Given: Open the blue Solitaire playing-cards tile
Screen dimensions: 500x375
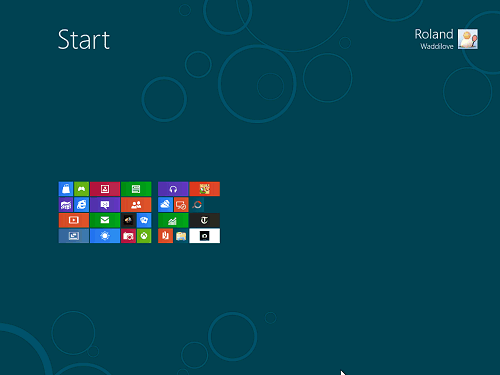Looking at the screenshot, I should click(x=144, y=220).
